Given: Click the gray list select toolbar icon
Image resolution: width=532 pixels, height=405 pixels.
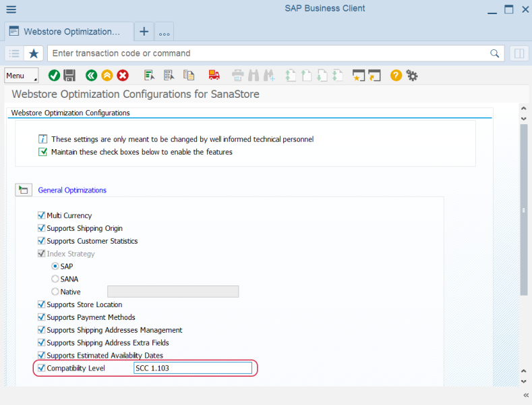Looking at the screenshot, I should click(x=169, y=76).
